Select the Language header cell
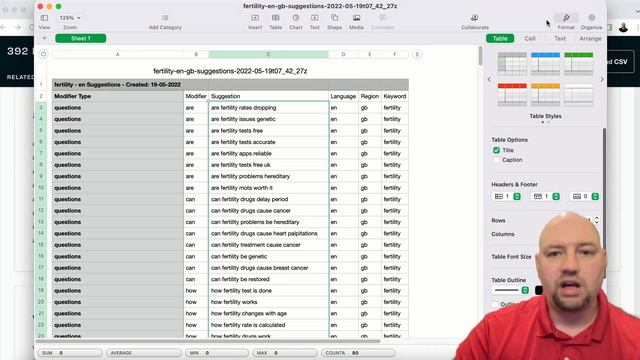Image resolution: width=640 pixels, height=360 pixels. [x=343, y=96]
